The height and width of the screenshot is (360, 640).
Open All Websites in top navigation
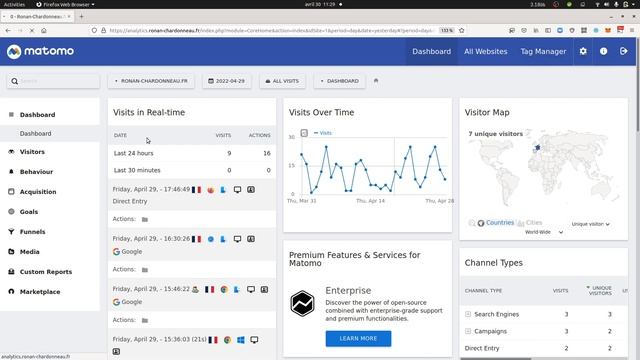486,51
